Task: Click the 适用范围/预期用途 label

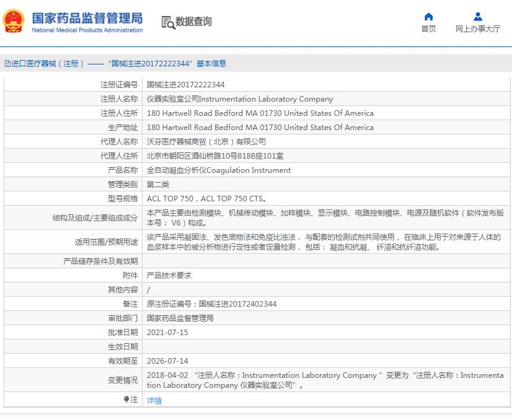Action: pos(106,242)
